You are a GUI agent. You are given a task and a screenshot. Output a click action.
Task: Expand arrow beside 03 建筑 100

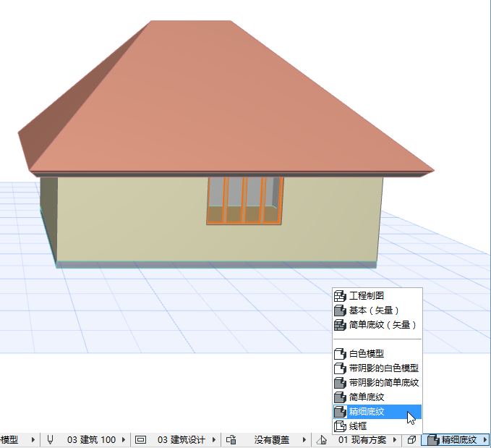[124, 440]
